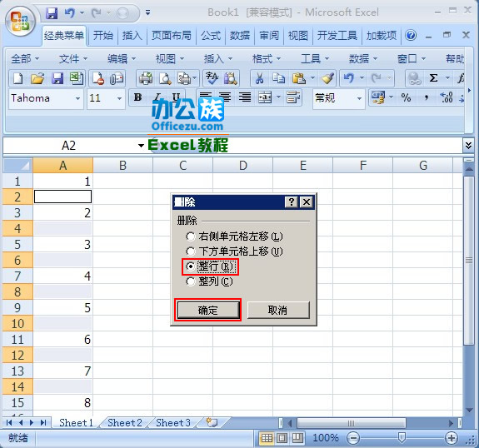The image size is (479, 448).
Task: Run the spelling check icon
Action: pyautogui.click(x=212, y=78)
